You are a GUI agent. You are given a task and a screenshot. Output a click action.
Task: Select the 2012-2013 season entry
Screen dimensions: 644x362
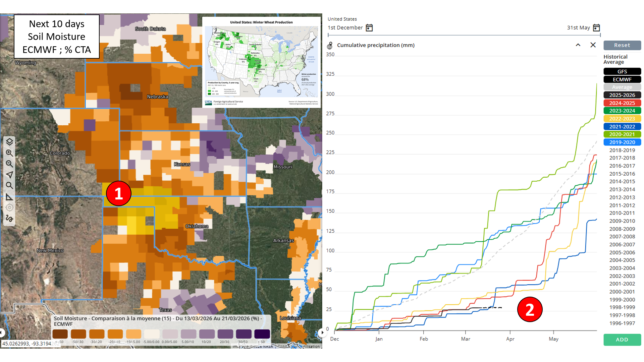click(x=622, y=197)
